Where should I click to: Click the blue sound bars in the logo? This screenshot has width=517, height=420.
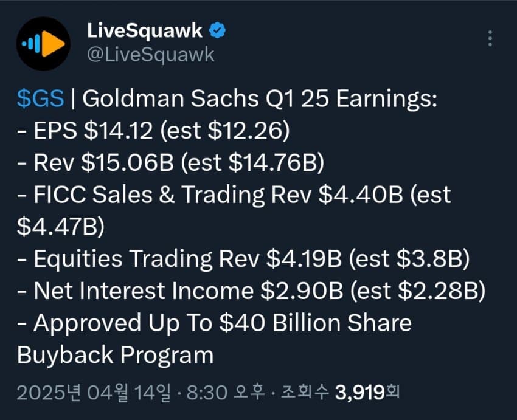[31, 44]
